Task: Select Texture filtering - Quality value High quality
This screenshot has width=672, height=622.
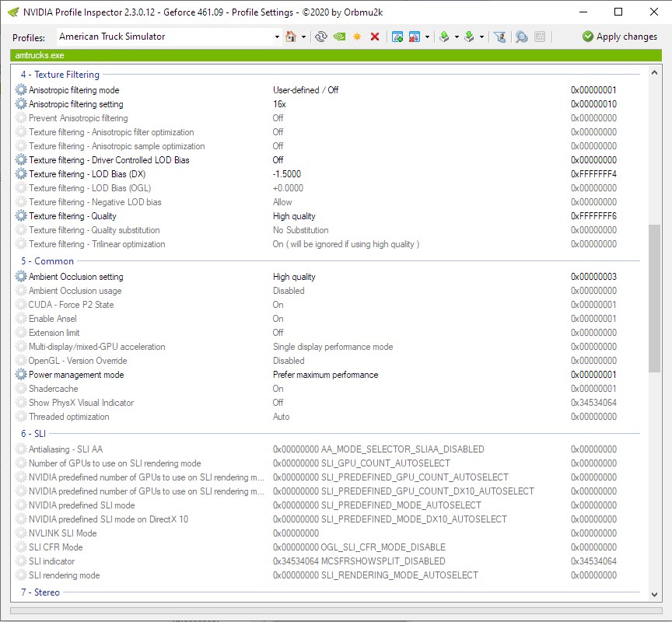Action: [x=295, y=216]
